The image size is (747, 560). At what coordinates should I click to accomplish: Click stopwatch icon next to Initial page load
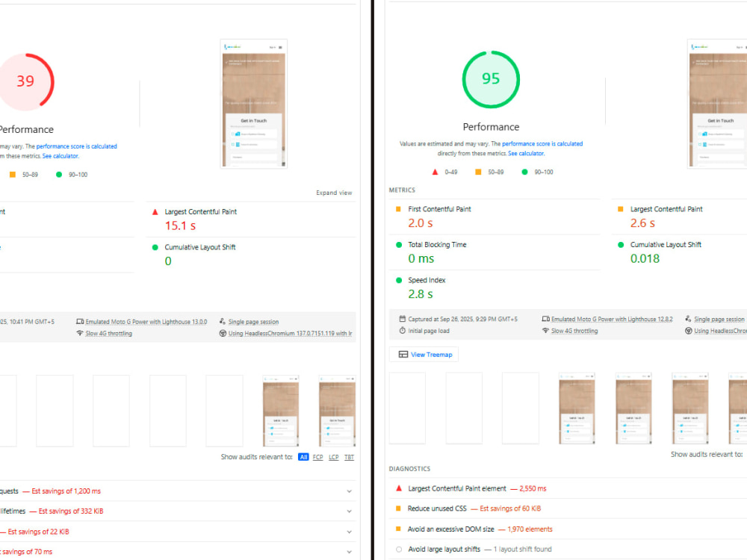(403, 331)
